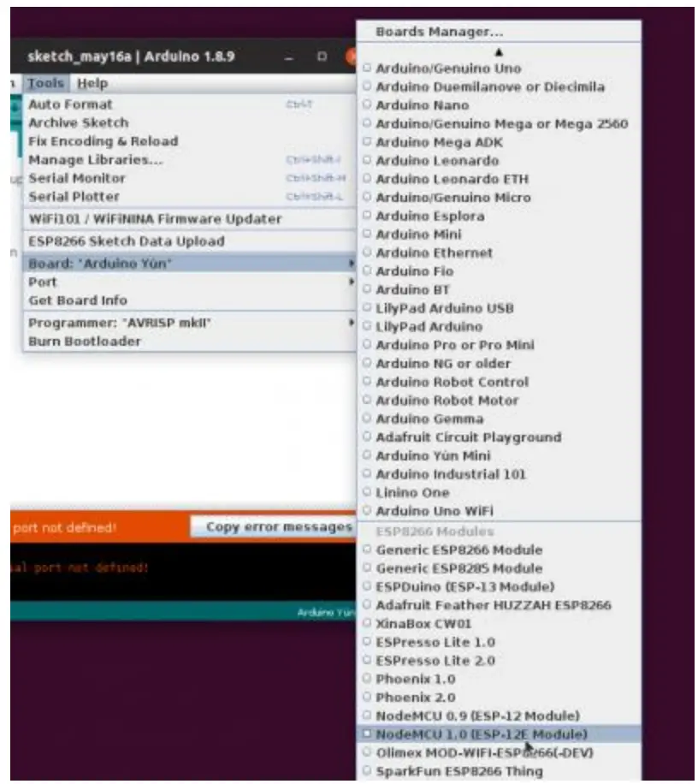Choose the Phoenix 2.0 board

(499, 698)
